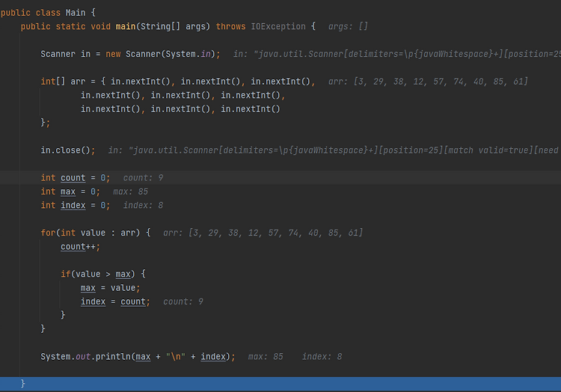Click the variable max in 'int max = 0'

[68, 192]
